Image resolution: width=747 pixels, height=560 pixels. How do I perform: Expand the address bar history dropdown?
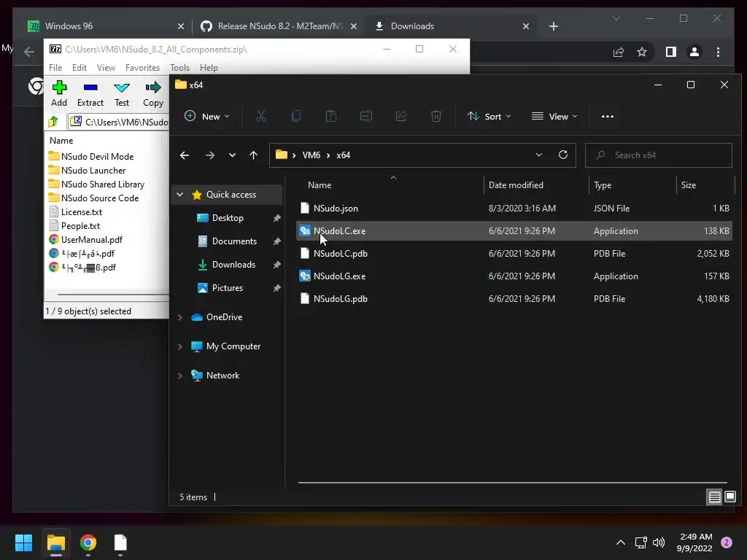[539, 155]
